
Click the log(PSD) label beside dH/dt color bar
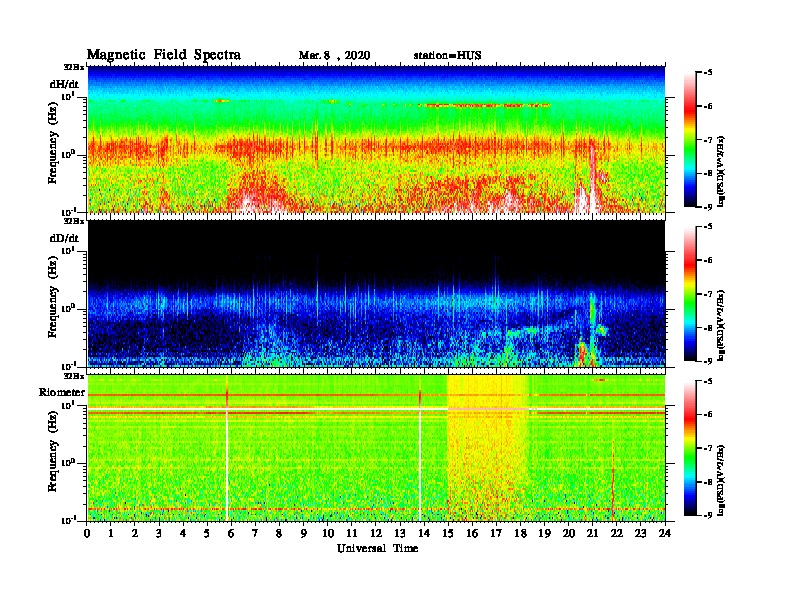tap(721, 171)
